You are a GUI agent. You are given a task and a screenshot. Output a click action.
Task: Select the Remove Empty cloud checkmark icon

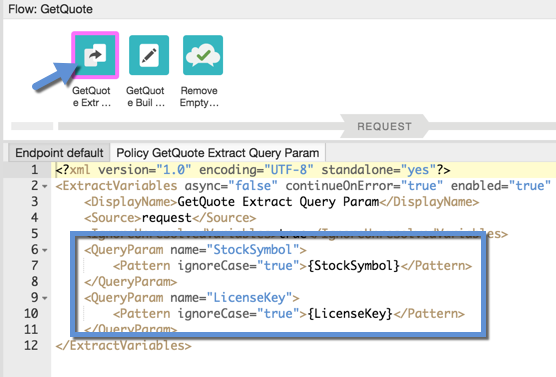pos(203,55)
